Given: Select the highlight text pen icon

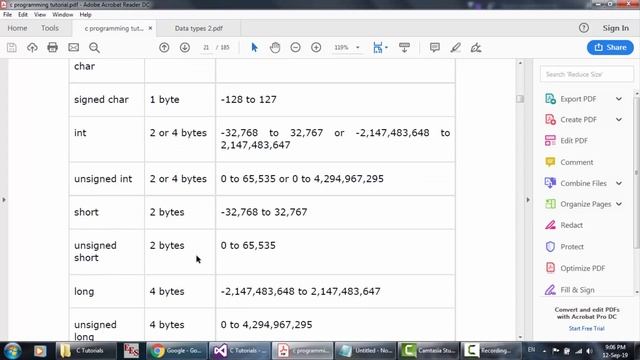Looking at the screenshot, I should coord(456,47).
